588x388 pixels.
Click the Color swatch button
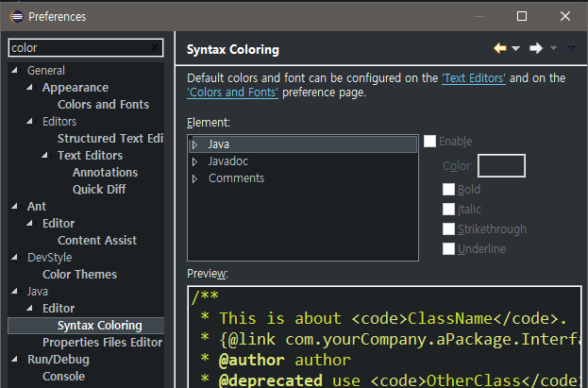point(501,166)
